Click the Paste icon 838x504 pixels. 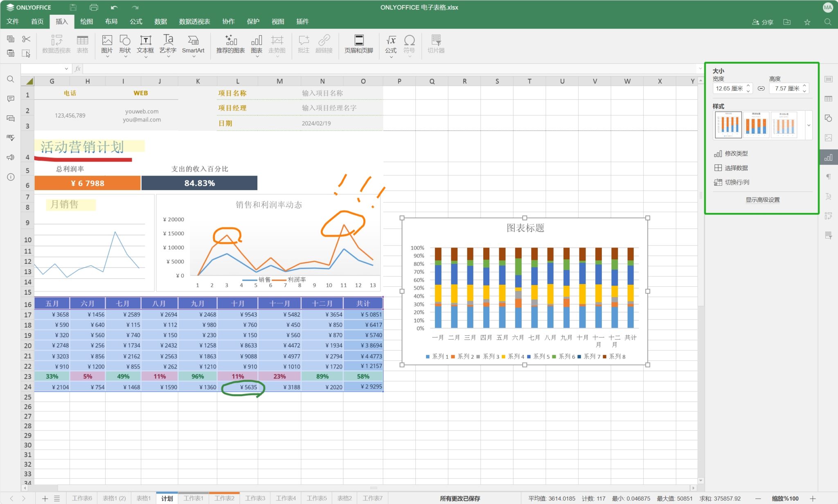point(11,53)
